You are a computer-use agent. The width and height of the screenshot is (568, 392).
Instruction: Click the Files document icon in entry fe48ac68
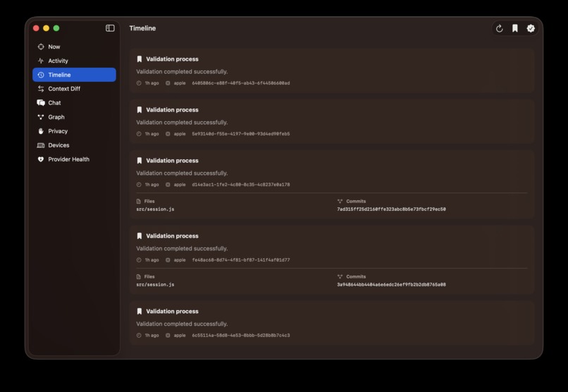point(138,276)
